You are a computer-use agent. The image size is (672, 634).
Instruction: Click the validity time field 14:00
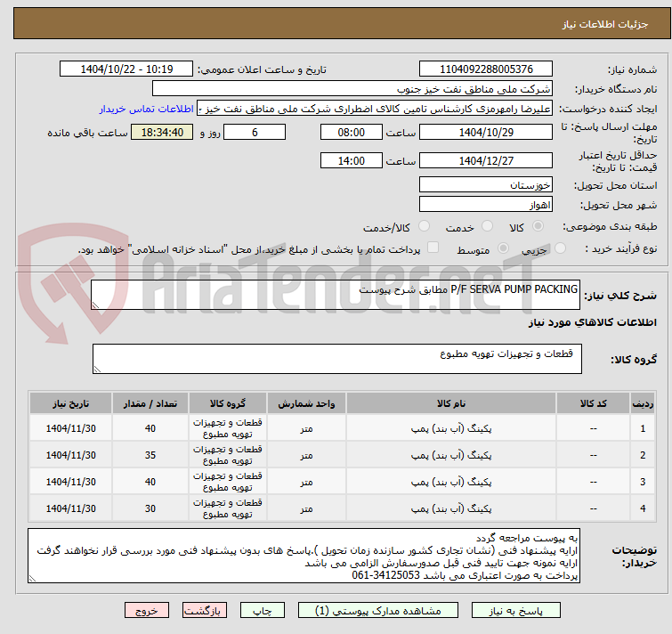(x=351, y=161)
